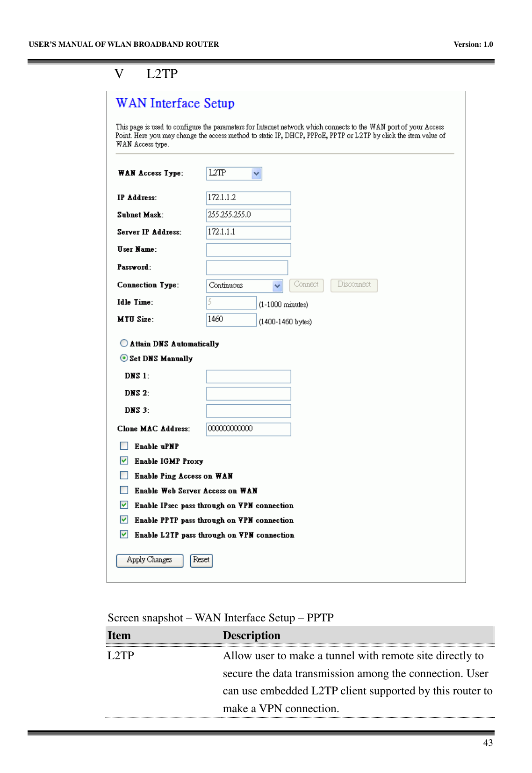Select Attain DNS Automatically radio button
The height and width of the screenshot is (773, 532).
pyautogui.click(x=124, y=343)
